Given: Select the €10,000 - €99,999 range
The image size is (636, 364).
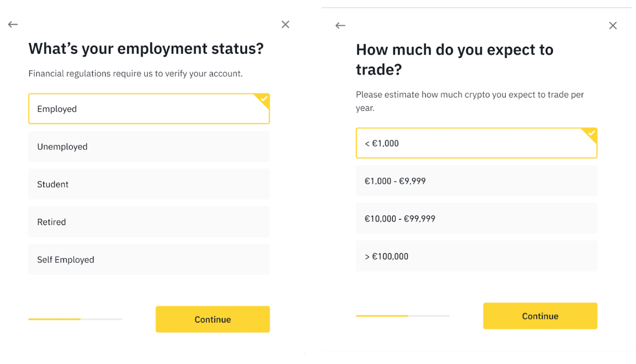Looking at the screenshot, I should click(476, 218).
